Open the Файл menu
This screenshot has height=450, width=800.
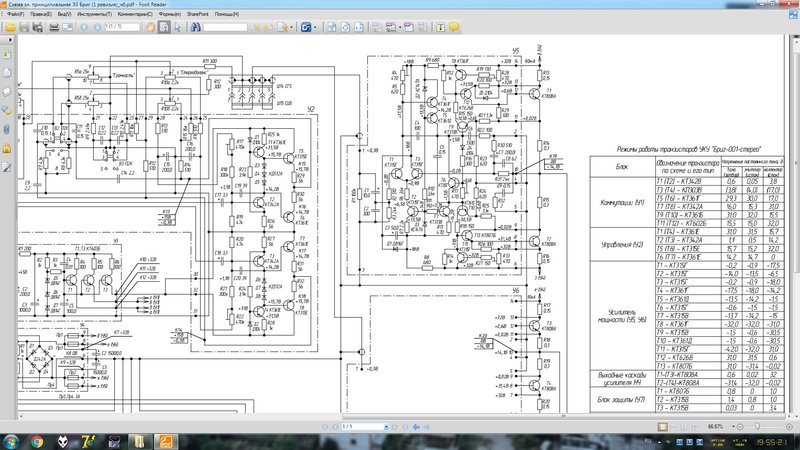tap(15, 14)
